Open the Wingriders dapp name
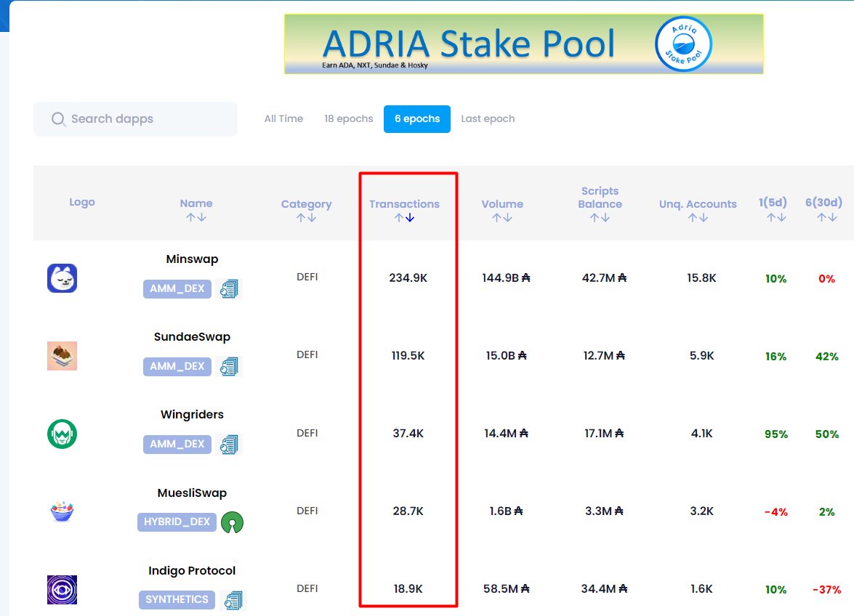Image resolution: width=854 pixels, height=616 pixels. tap(193, 415)
